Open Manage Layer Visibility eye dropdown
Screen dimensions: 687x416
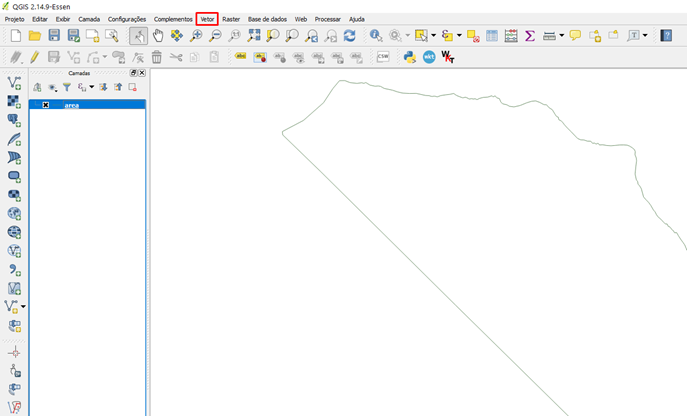(53, 88)
